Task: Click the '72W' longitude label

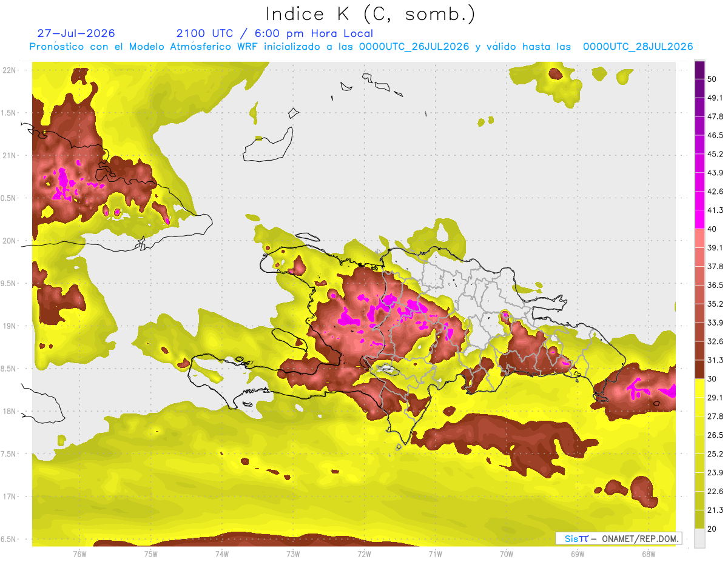Action: coord(364,554)
